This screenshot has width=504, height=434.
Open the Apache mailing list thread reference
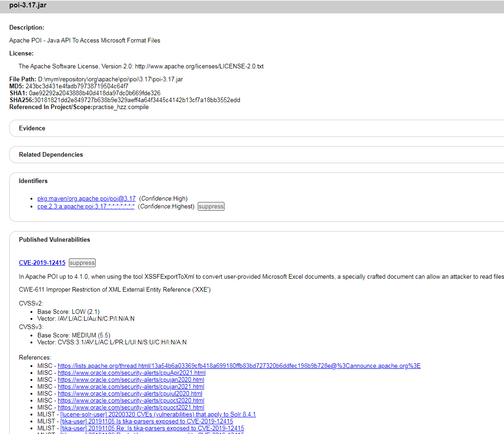coord(239,366)
